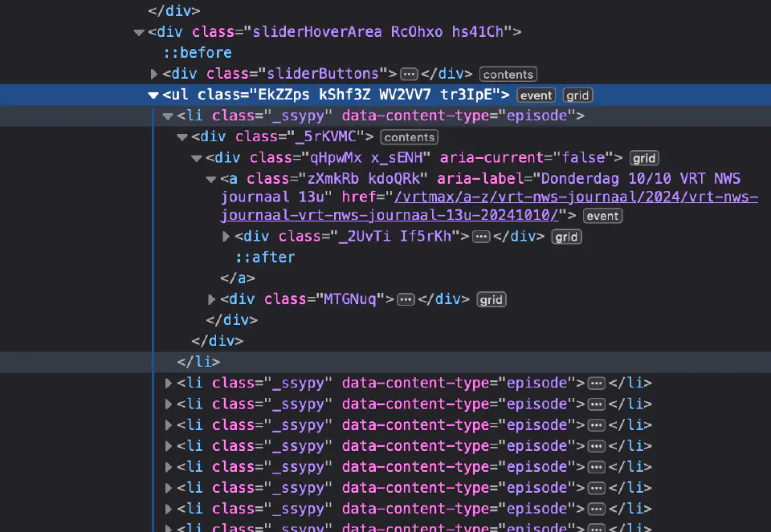Collapse the sliderHoverArea div node
The width and height of the screenshot is (771, 532).
tap(139, 33)
